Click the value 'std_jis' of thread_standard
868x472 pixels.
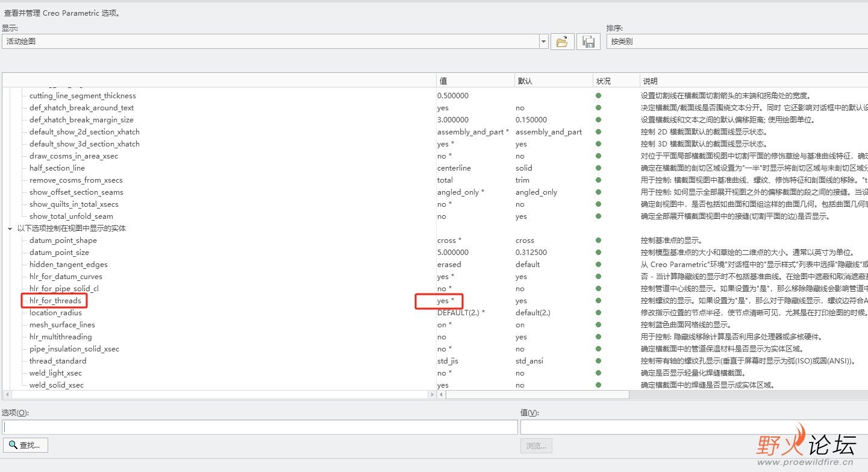448,361
